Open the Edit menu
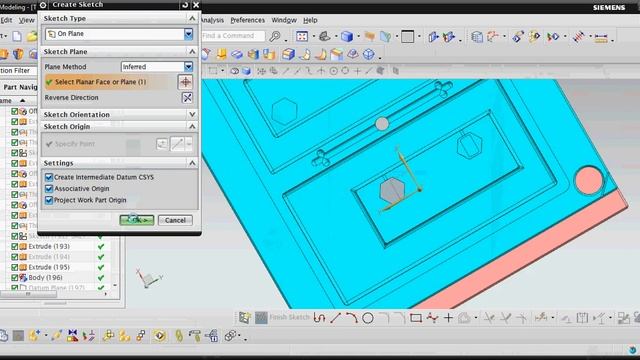The height and width of the screenshot is (360, 640). tap(6, 20)
